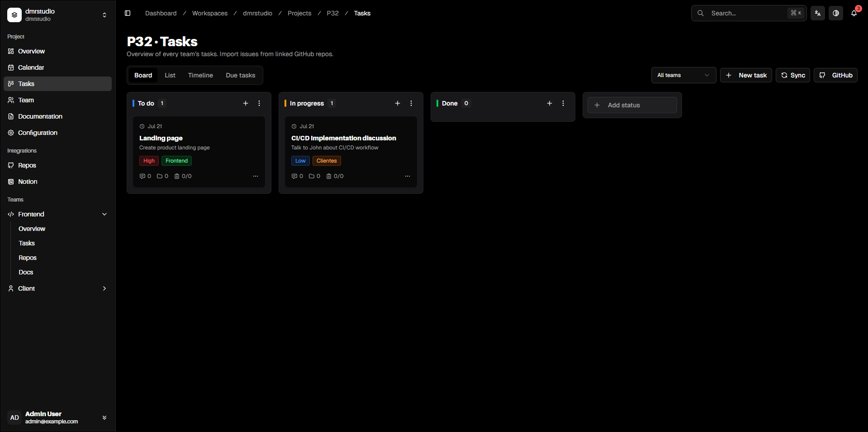Image resolution: width=868 pixels, height=432 pixels.
Task: Click the AD user avatar
Action: click(x=14, y=418)
